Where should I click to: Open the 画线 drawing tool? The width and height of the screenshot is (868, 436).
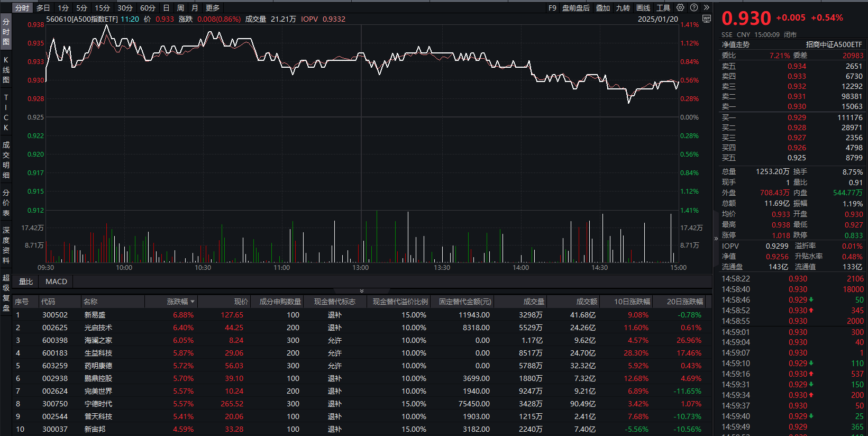643,8
